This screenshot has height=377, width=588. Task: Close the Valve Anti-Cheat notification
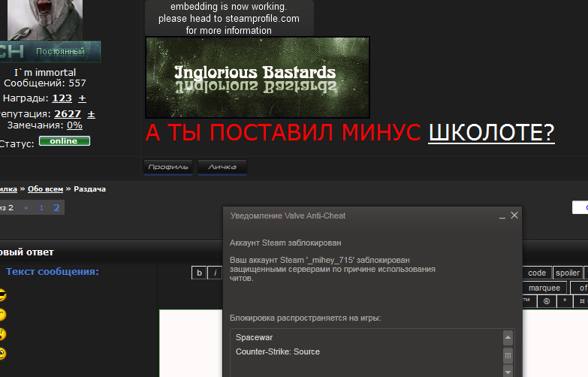514,216
